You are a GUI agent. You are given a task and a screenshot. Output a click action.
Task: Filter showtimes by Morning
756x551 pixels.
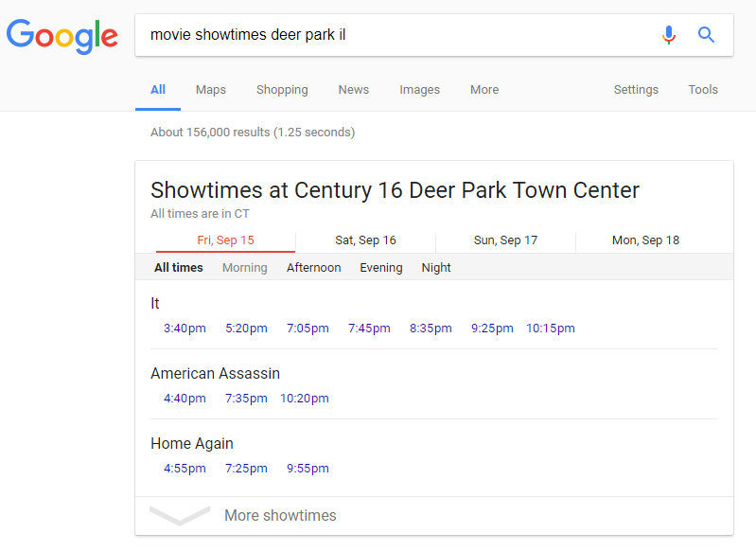pos(244,268)
